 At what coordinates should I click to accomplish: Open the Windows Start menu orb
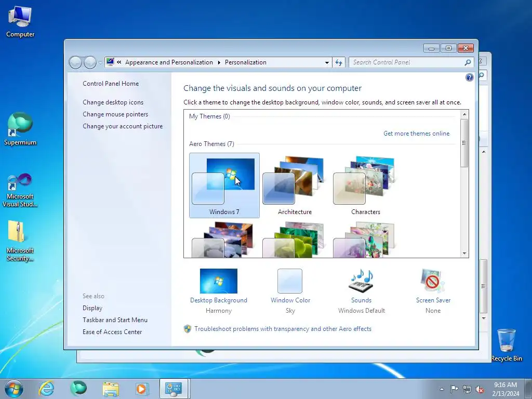14,389
